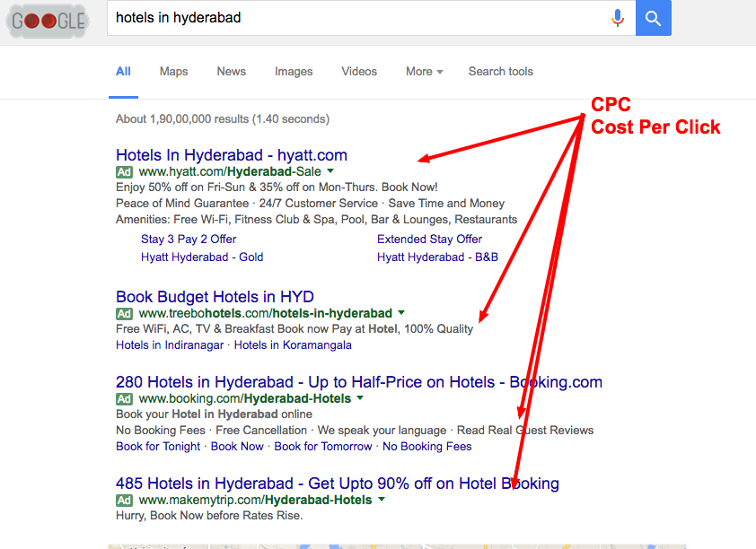Click the www.makemytrip.com/Hyderabad-Hotels URL text
Viewport: 756px width, 549px height.
coord(256,500)
